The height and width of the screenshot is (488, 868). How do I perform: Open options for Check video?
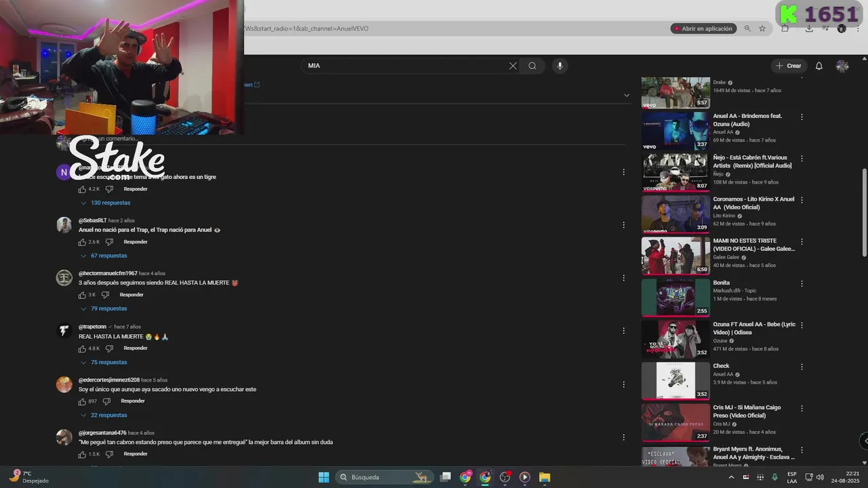802,367
